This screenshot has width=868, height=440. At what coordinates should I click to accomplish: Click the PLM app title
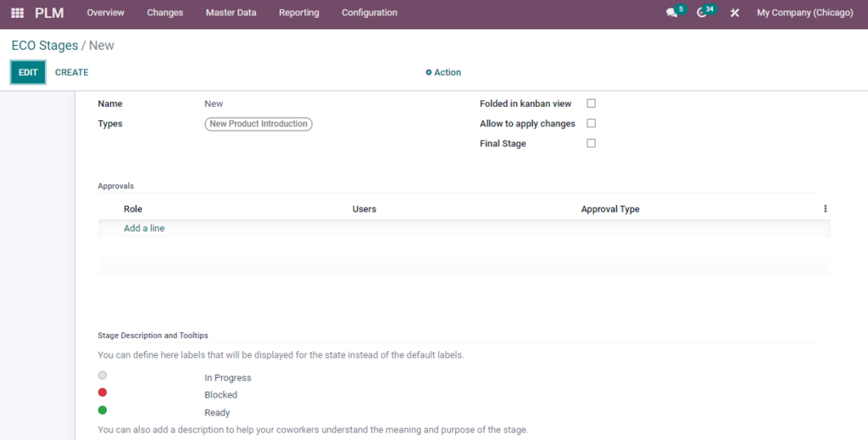pos(49,13)
